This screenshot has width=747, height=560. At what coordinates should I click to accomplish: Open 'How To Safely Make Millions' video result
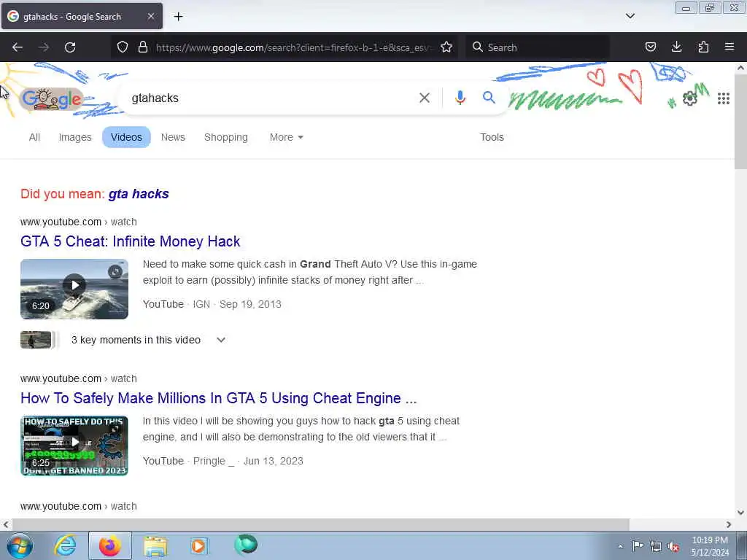point(219,398)
